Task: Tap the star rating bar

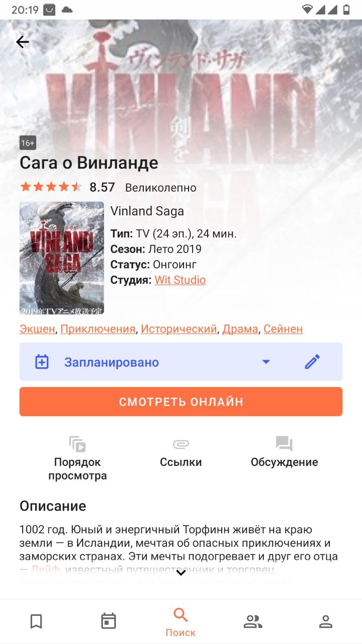Action: coord(50,187)
